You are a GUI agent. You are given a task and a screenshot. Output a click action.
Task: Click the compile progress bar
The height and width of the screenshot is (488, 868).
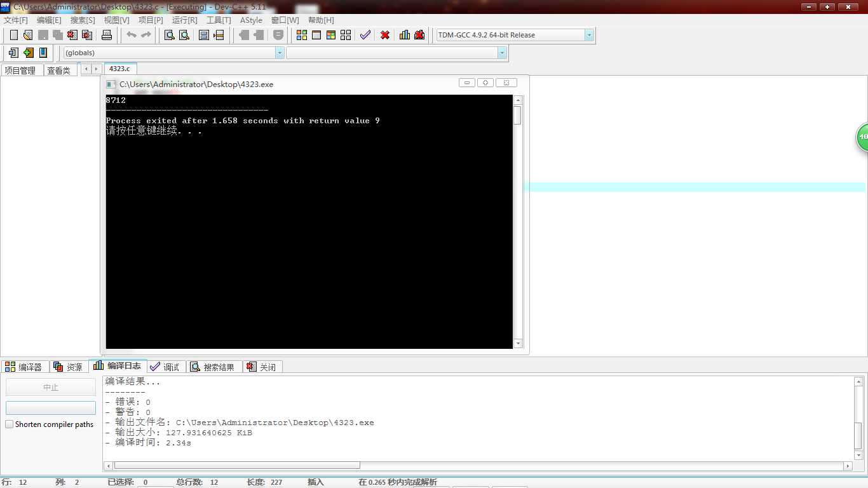point(51,408)
